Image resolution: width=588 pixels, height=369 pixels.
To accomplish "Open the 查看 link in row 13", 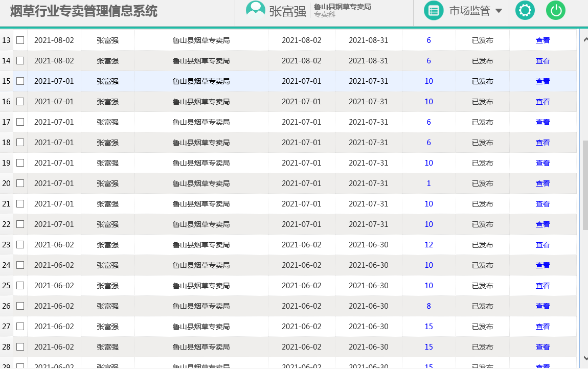I will coord(542,40).
